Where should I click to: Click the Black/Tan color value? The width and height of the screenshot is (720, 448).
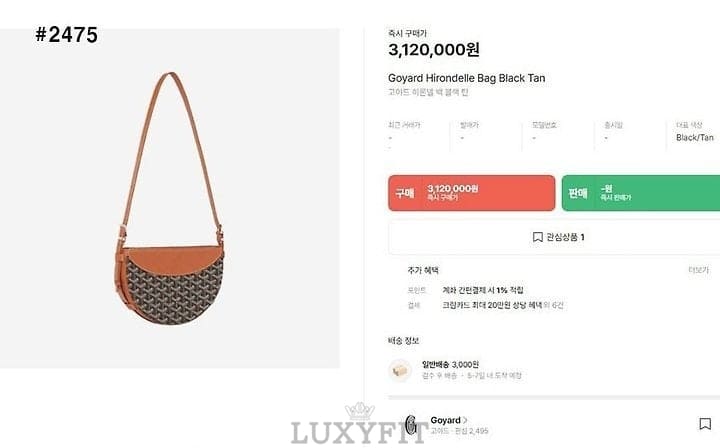click(695, 137)
